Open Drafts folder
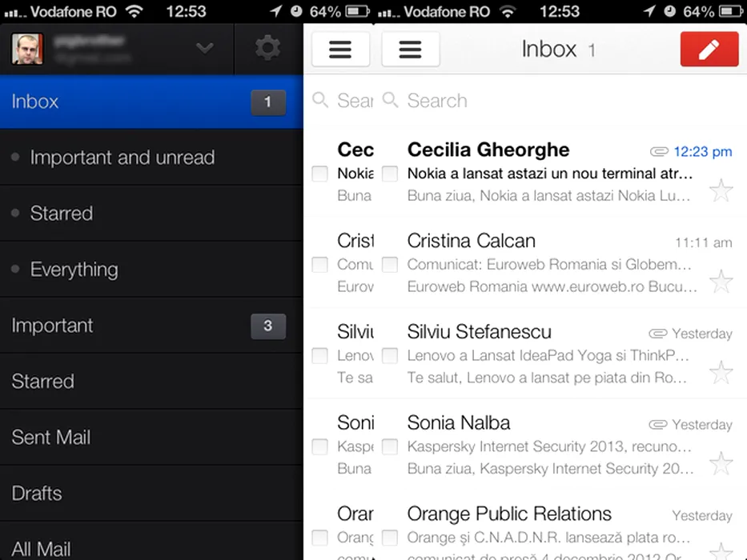747x560 pixels. [x=151, y=493]
